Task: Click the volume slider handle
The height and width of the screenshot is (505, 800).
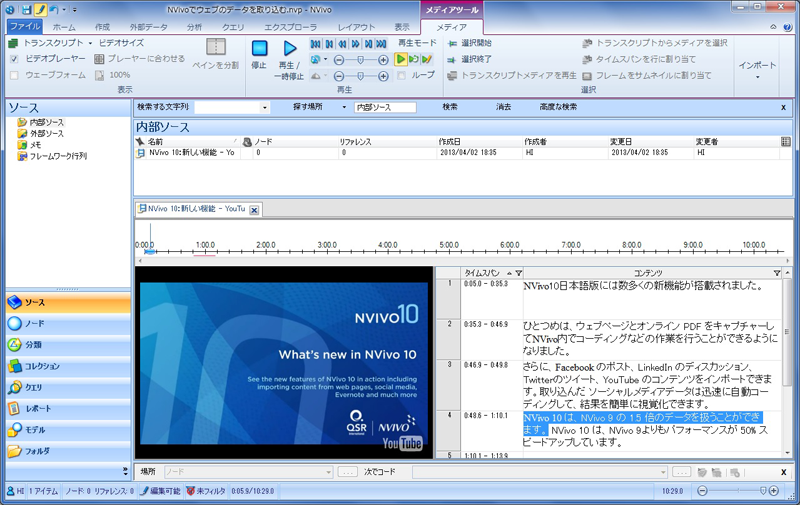Action: pos(361,60)
